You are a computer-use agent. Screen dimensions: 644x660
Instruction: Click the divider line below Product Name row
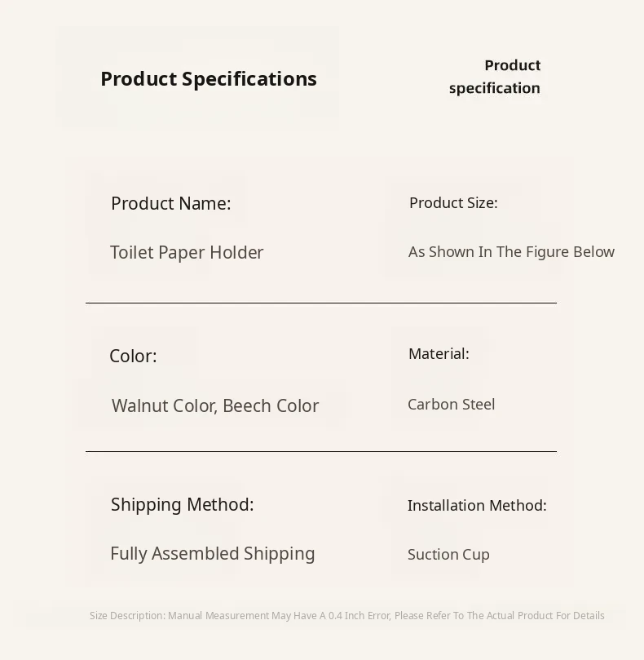320,303
